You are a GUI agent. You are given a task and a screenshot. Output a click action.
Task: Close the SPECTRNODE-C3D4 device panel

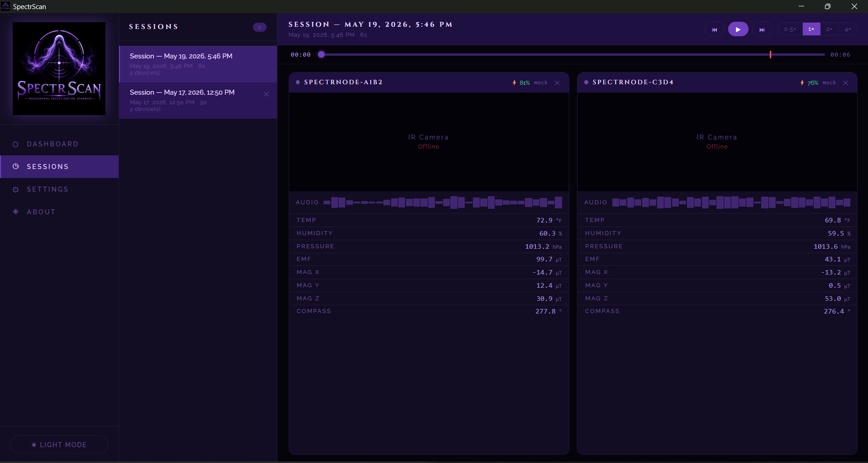tap(845, 83)
